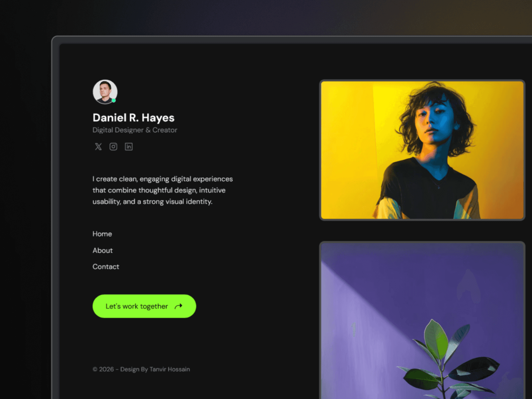532x399 pixels.
Task: Click the Let's work together button
Action: 144,306
